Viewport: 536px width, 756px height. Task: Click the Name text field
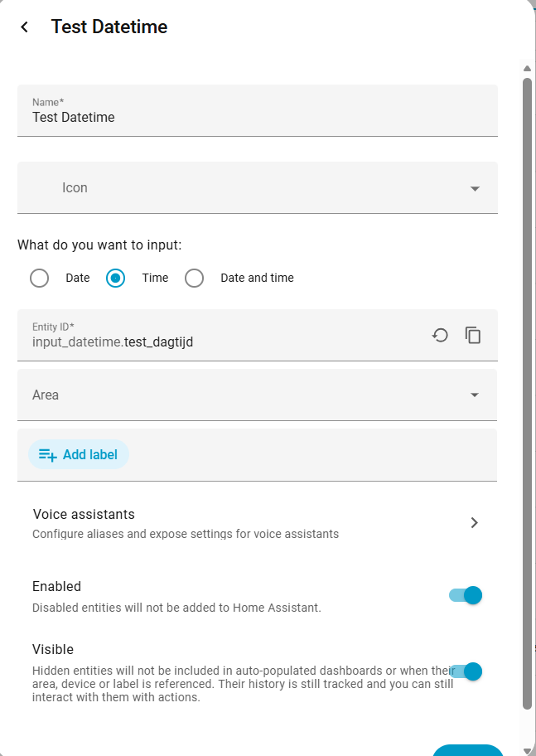tap(257, 117)
